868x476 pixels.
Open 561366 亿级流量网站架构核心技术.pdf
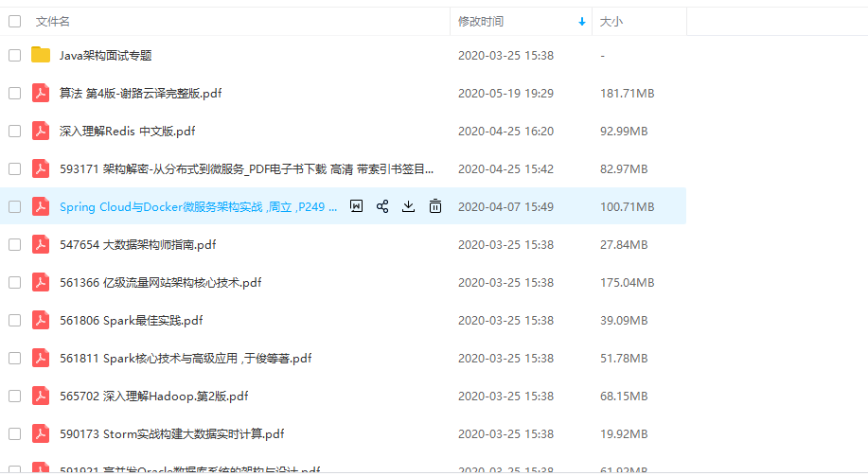click(161, 282)
